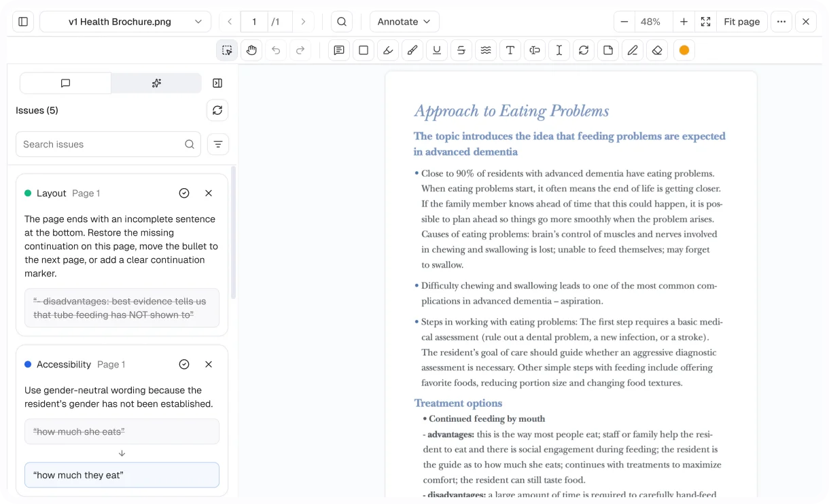Screen dimensions: 829x504
Task: Select the Text insertion tool
Action: pos(510,50)
